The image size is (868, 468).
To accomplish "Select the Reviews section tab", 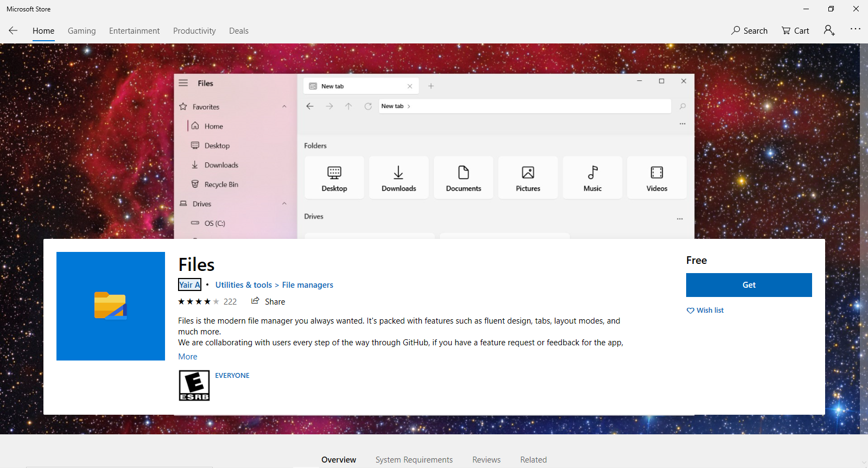I will 486,460.
